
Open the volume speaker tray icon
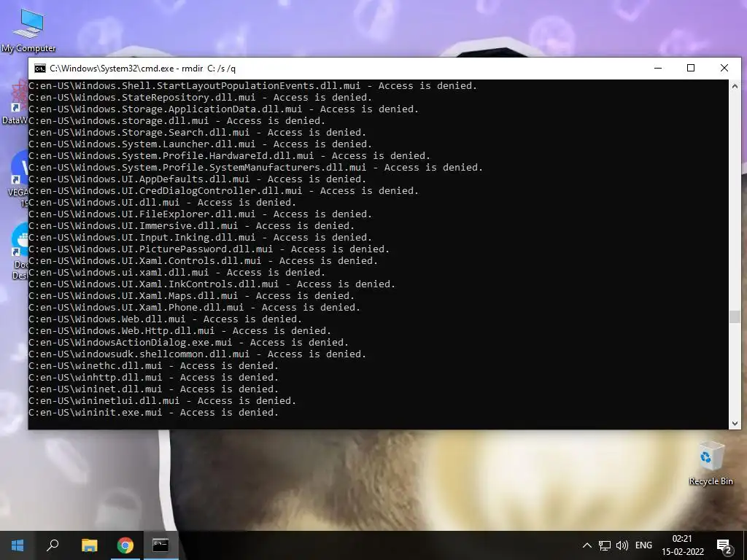(x=622, y=545)
